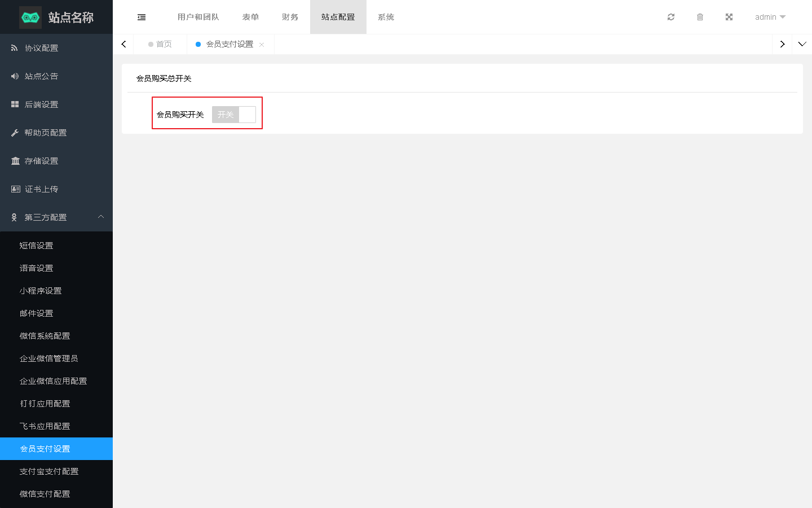Click the refresh icon in top bar
This screenshot has height=508, width=812.
(671, 17)
